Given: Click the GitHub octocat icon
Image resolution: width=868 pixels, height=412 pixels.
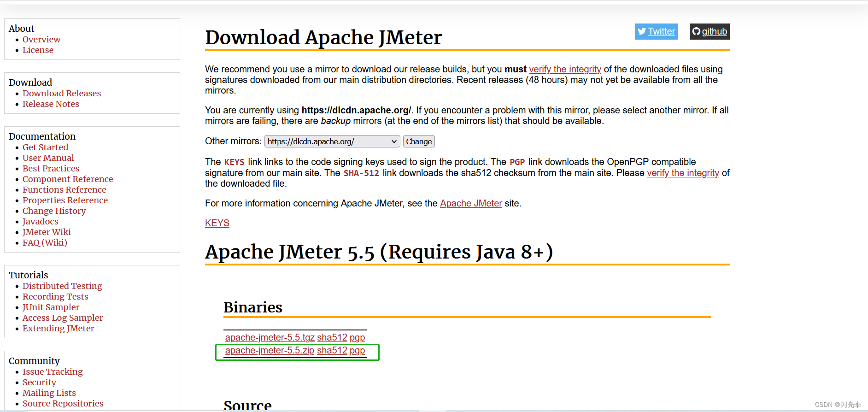Looking at the screenshot, I should pos(696,31).
